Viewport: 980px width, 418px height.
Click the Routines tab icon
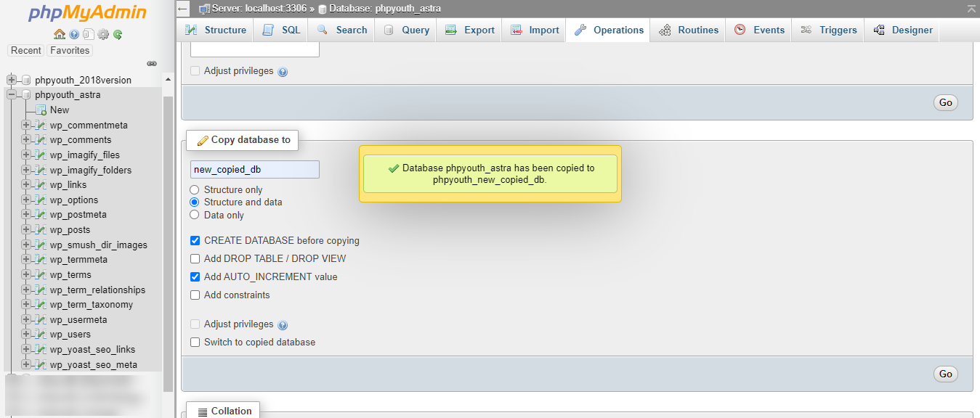tap(665, 30)
